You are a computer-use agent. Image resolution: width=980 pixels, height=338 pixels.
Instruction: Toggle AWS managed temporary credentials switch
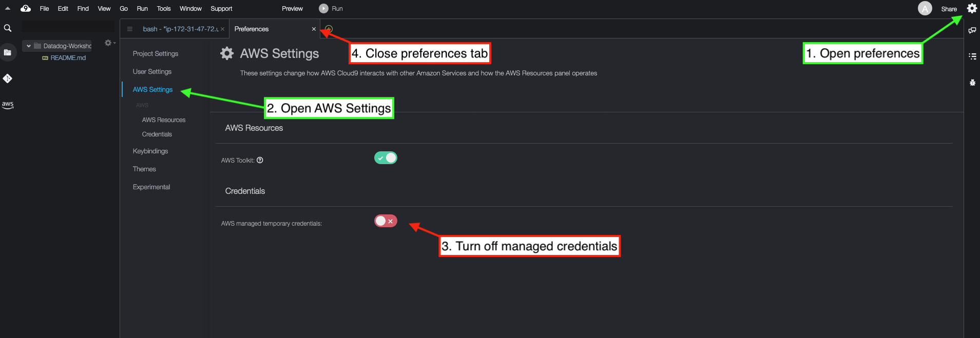386,221
